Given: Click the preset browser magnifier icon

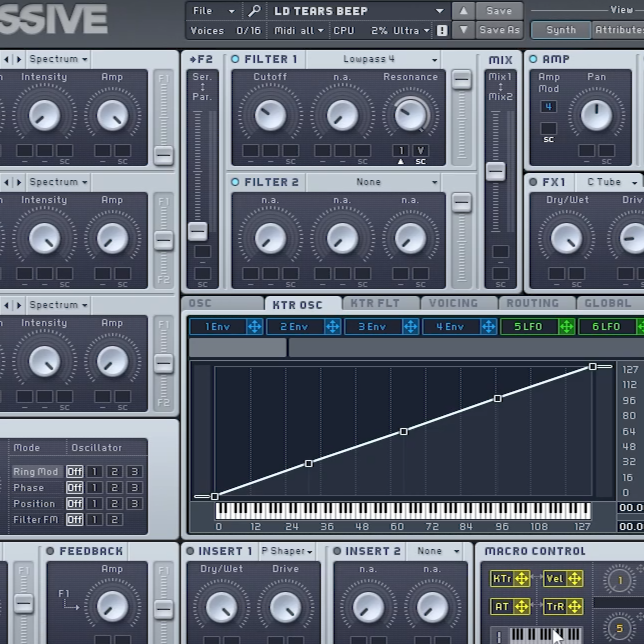Looking at the screenshot, I should pyautogui.click(x=255, y=11).
